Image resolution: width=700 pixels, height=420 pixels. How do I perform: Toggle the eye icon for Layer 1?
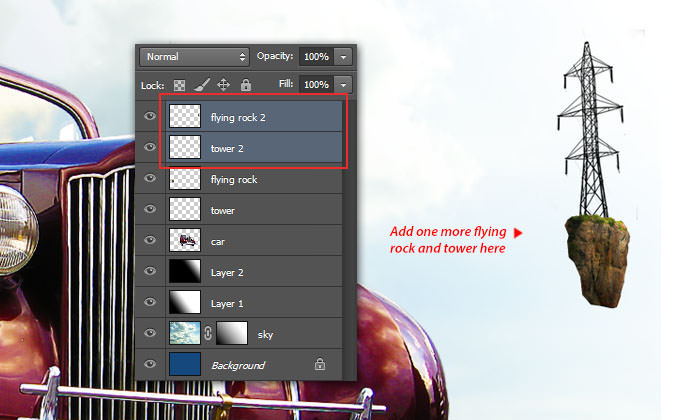click(150, 302)
